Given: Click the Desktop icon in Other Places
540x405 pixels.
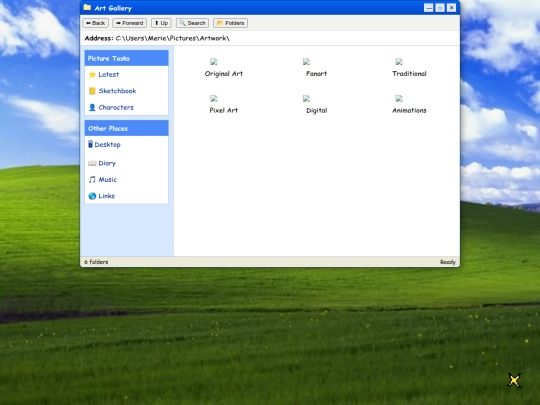Looking at the screenshot, I should tap(90, 144).
